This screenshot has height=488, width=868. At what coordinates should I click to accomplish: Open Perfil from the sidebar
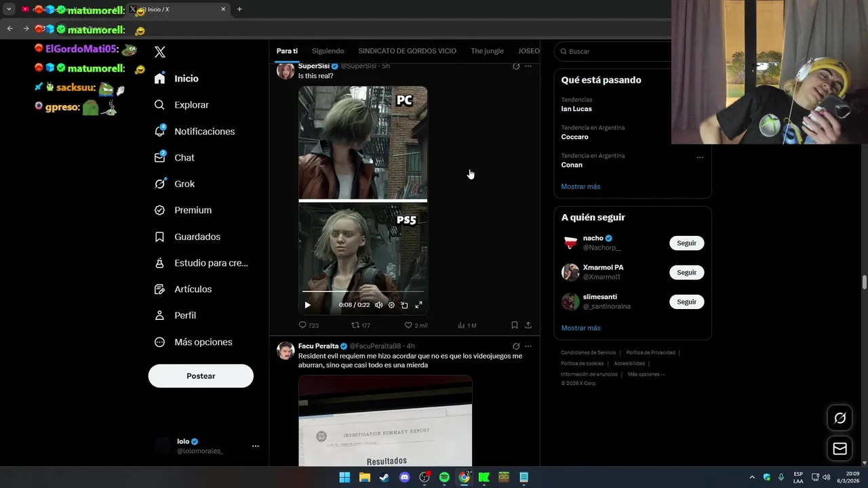pyautogui.click(x=175, y=316)
